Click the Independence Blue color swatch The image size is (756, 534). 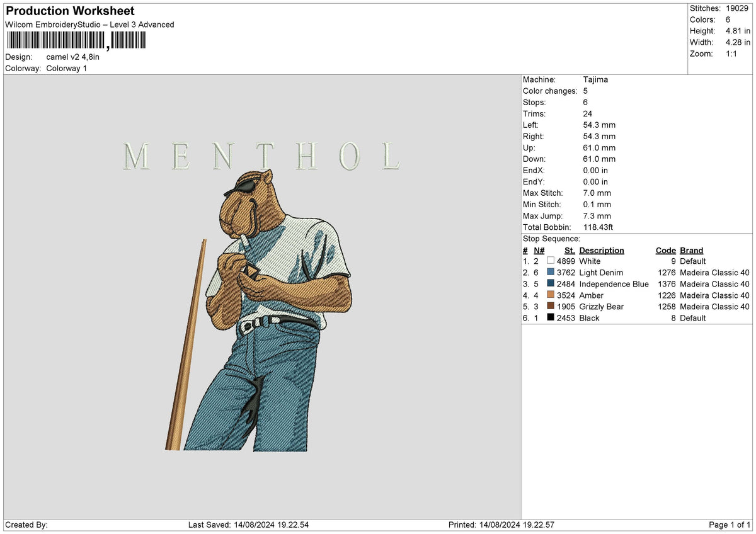coord(551,283)
